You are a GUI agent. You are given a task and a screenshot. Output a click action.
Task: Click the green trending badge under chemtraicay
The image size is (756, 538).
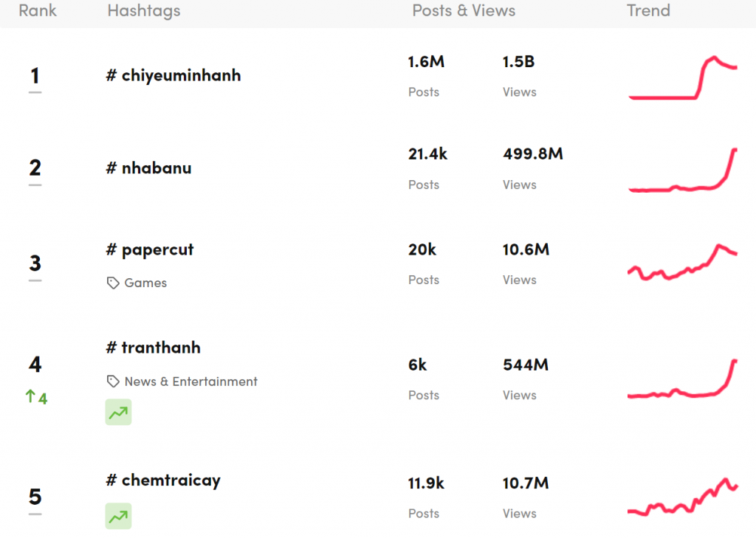[118, 517]
